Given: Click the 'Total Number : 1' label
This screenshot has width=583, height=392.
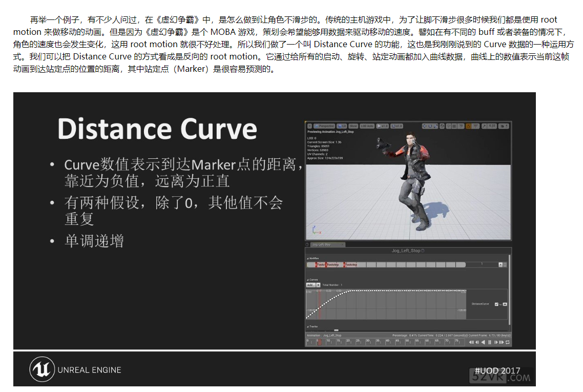Looking at the screenshot, I should pyautogui.click(x=332, y=285).
